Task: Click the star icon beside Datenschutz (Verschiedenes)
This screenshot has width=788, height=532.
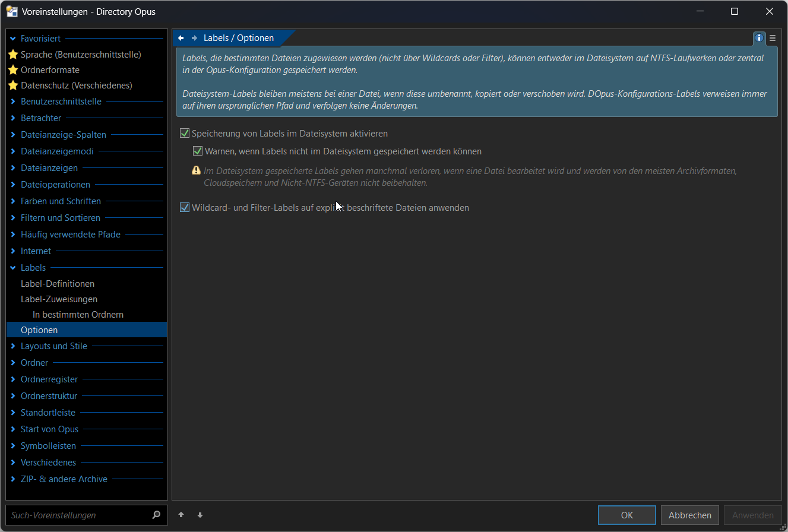Action: click(13, 85)
